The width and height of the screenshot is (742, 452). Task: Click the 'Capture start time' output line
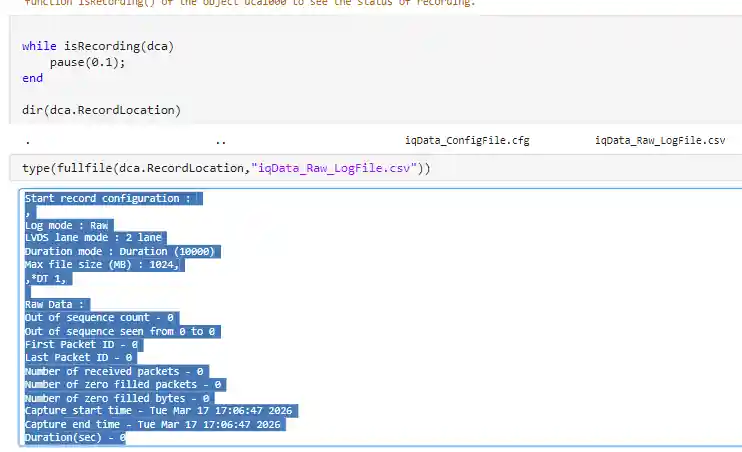pyautogui.click(x=161, y=410)
